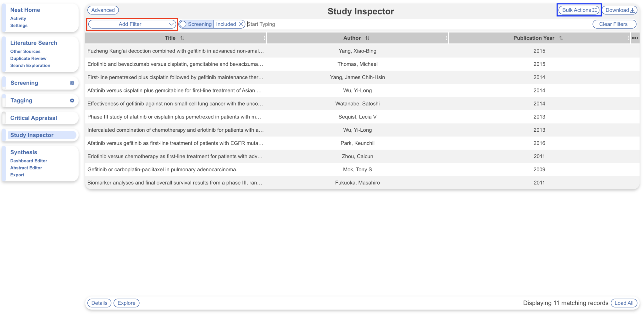Click the Download button

pyautogui.click(x=619, y=10)
